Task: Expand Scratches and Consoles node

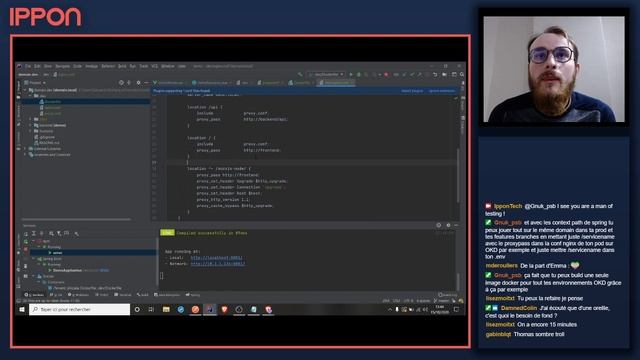Action: 25,155
